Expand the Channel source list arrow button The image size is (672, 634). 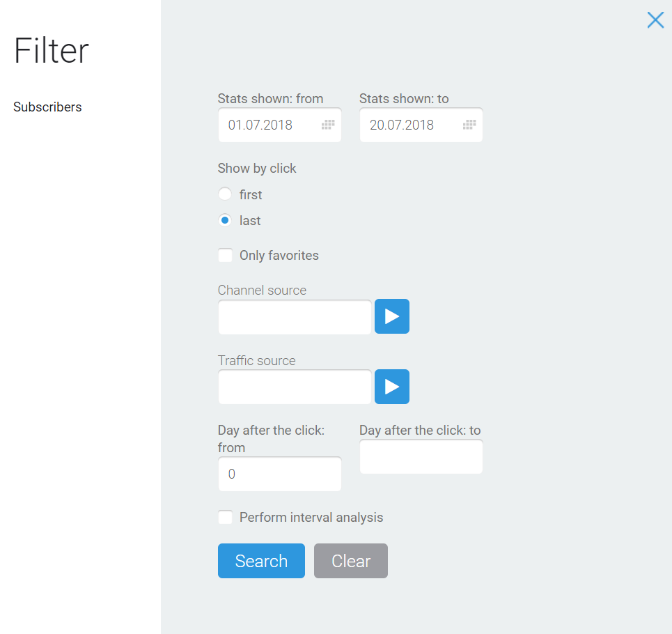392,316
